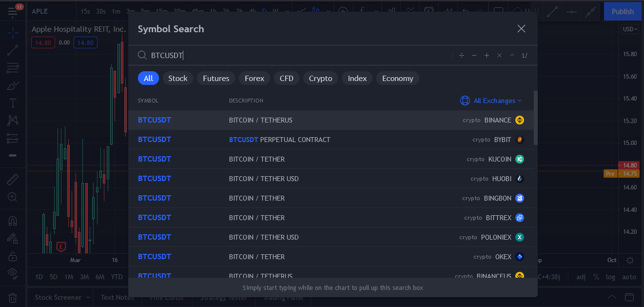The height and width of the screenshot is (307, 644).
Task: Open the USD currency dropdown
Action: pos(629,29)
